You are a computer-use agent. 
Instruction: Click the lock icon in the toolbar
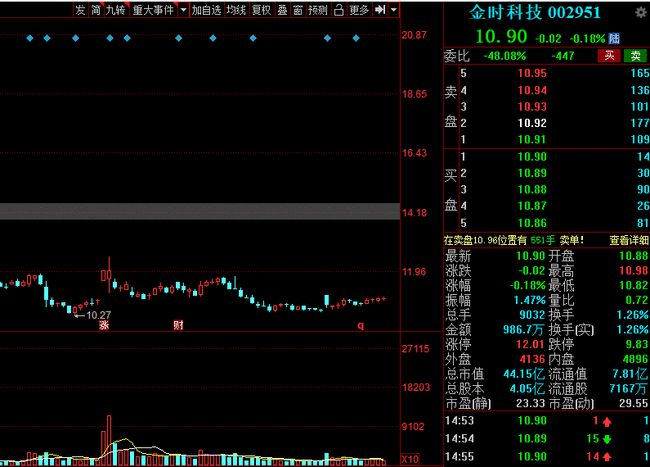click(338, 10)
